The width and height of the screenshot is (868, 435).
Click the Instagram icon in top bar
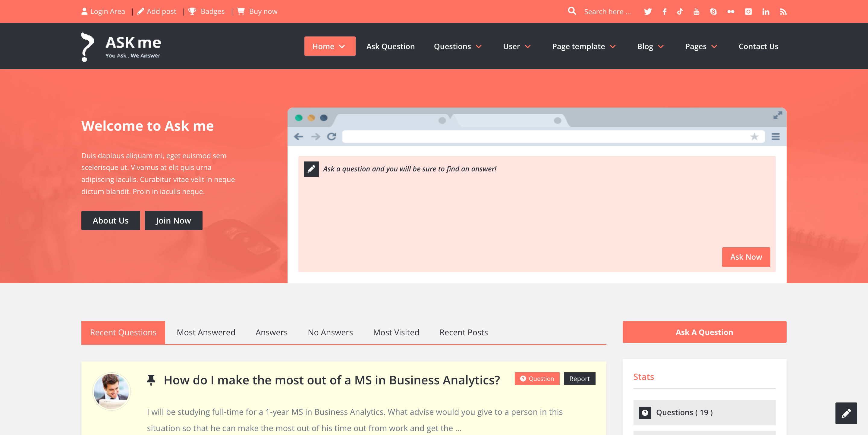[x=748, y=11]
